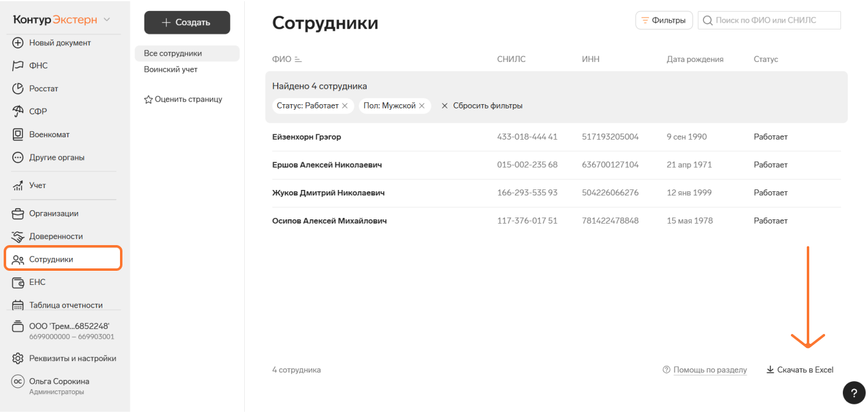Screen dimensions: 868x413
Task: Remove the 'Пол: Мужской' filter chip
Action: (422, 106)
